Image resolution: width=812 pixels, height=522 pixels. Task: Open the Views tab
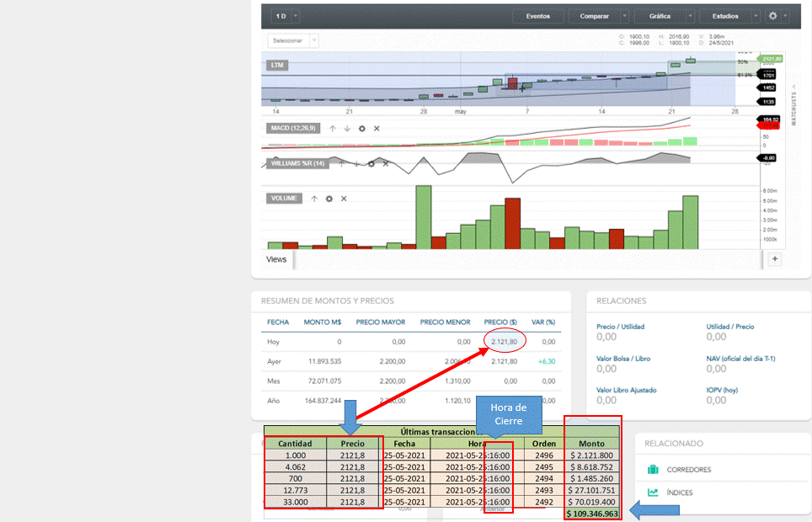pos(276,259)
